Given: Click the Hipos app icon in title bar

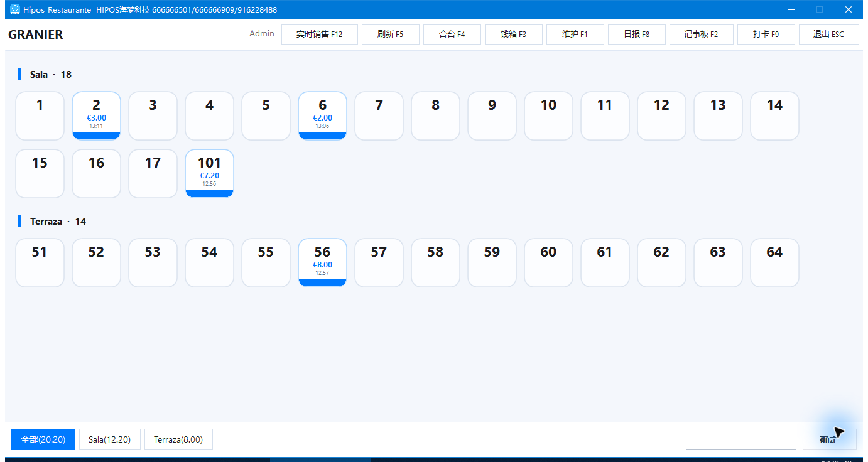Looking at the screenshot, I should [15, 9].
